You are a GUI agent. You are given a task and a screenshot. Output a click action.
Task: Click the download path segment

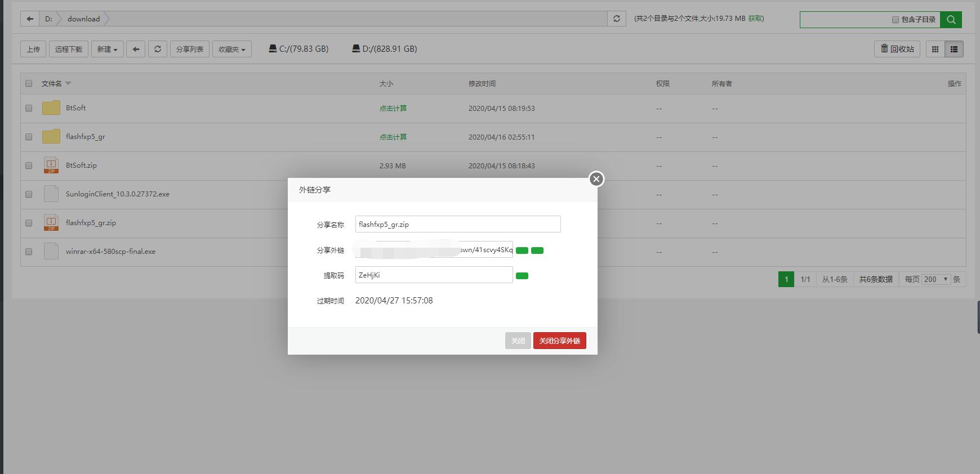83,19
